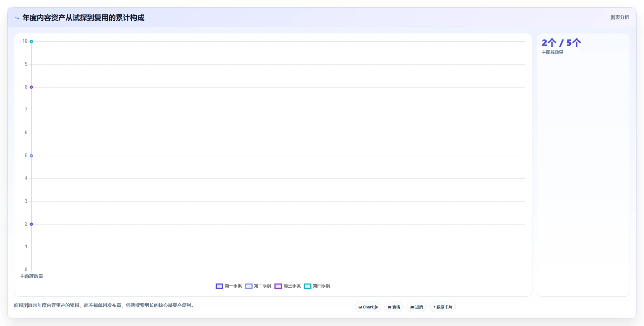Viewport: 644px width, 326px height.
Task: Click the 2个 / 5个 statistic value
Action: [561, 43]
